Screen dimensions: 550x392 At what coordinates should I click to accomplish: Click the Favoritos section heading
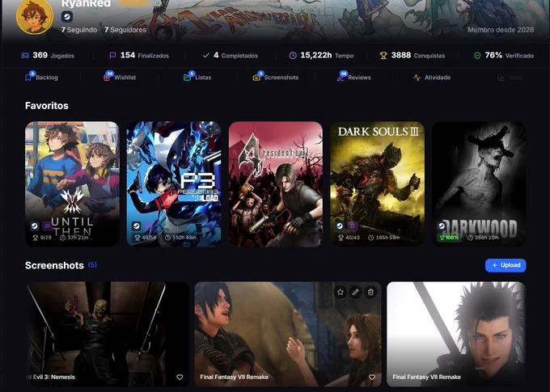click(47, 106)
